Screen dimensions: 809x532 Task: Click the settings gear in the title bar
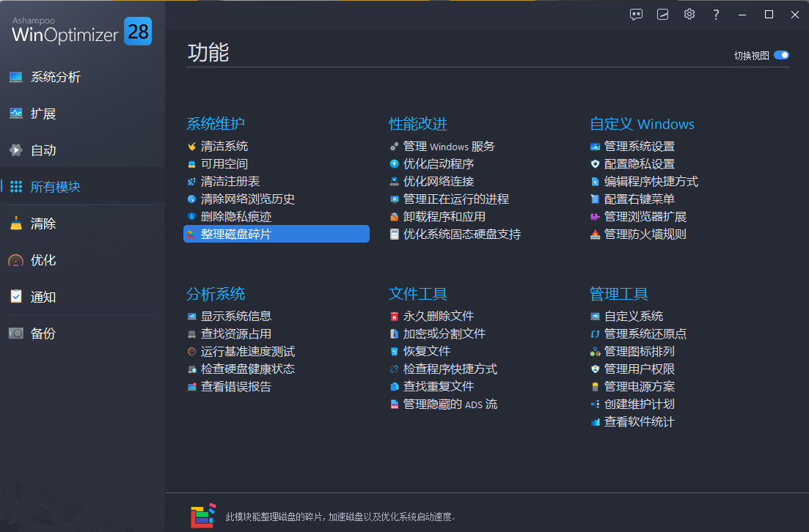pos(689,14)
